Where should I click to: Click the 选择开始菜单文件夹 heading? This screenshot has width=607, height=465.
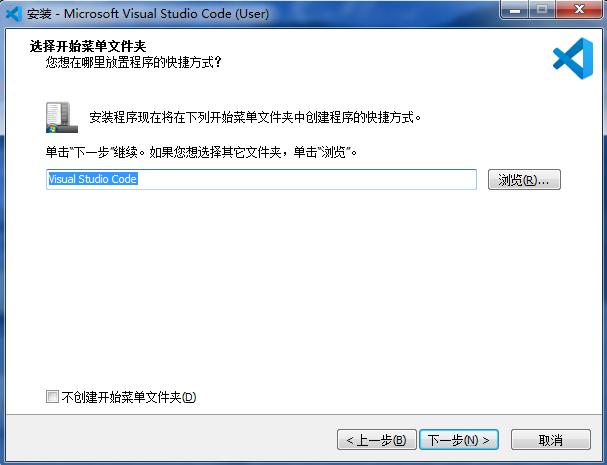(x=88, y=46)
